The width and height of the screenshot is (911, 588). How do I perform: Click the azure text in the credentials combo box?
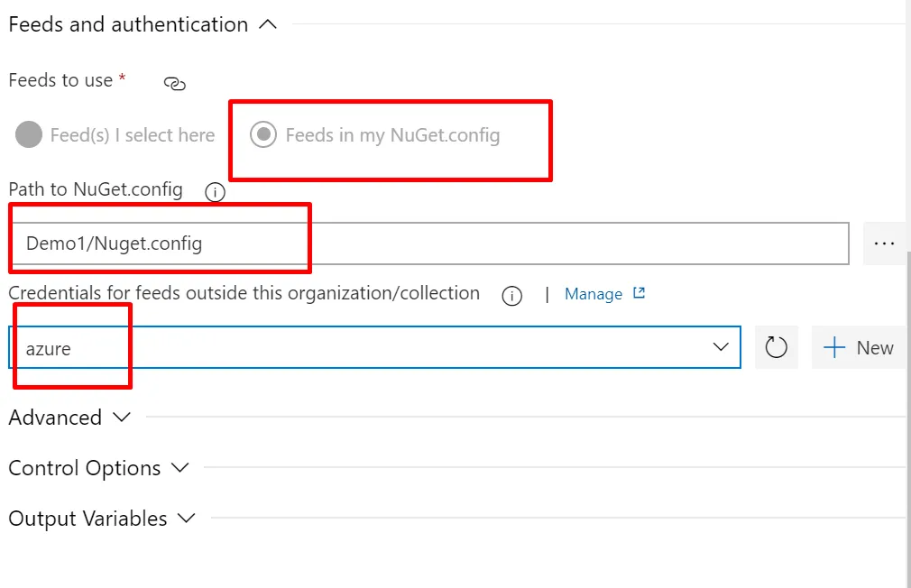[x=49, y=349]
